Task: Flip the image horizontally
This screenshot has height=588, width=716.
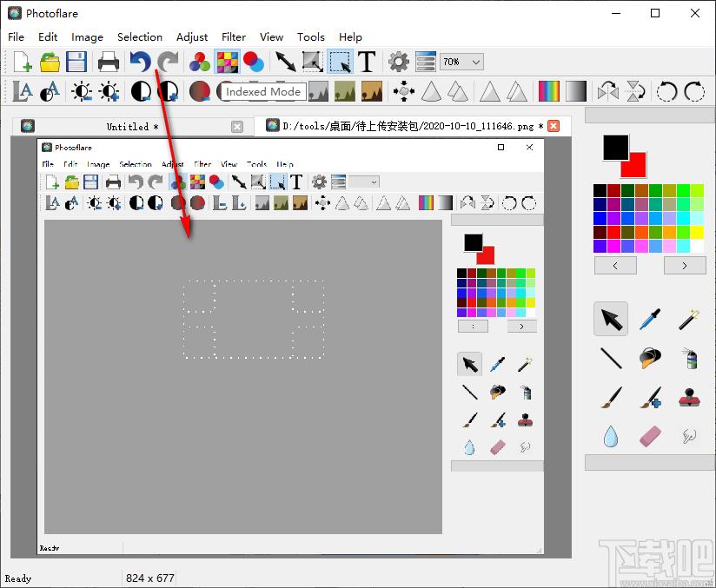Action: tap(608, 91)
